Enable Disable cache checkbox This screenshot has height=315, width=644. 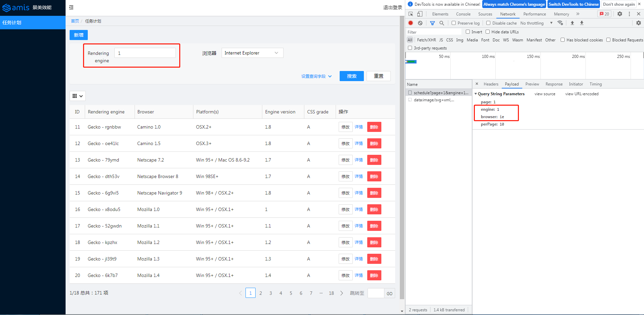pos(488,23)
